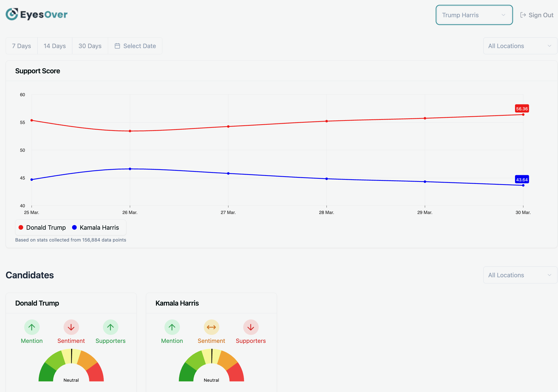This screenshot has height=392, width=558.
Task: Click Trump's Supporters up-arrow icon
Action: tap(110, 327)
